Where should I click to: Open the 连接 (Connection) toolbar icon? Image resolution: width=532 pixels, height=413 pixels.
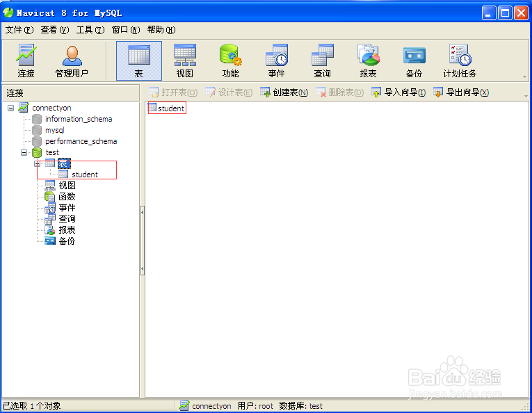click(x=26, y=61)
